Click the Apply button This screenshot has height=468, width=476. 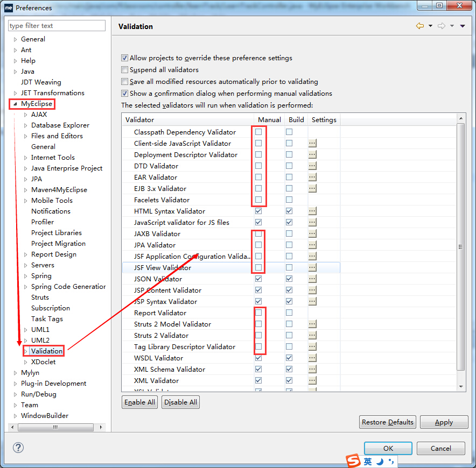click(444, 422)
